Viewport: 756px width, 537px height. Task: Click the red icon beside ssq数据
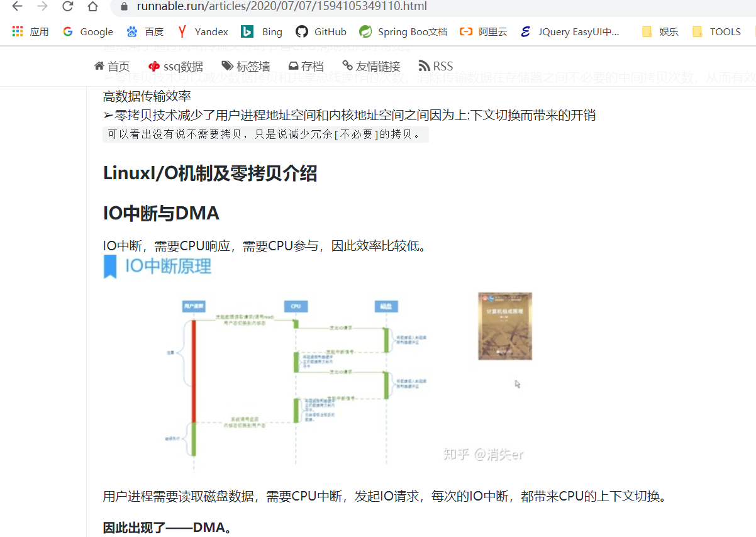[x=154, y=66]
